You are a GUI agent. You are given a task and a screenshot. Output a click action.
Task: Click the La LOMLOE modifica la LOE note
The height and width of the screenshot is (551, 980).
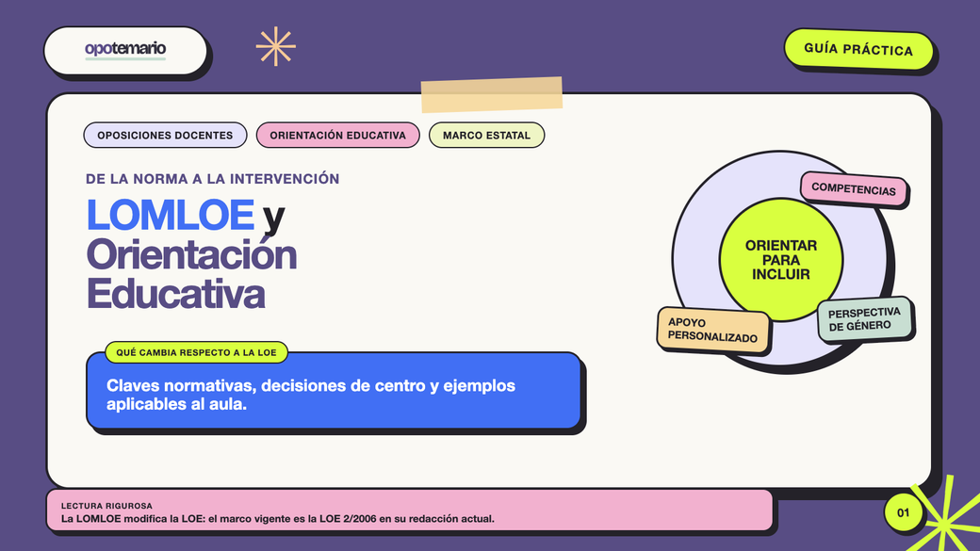pos(277,519)
